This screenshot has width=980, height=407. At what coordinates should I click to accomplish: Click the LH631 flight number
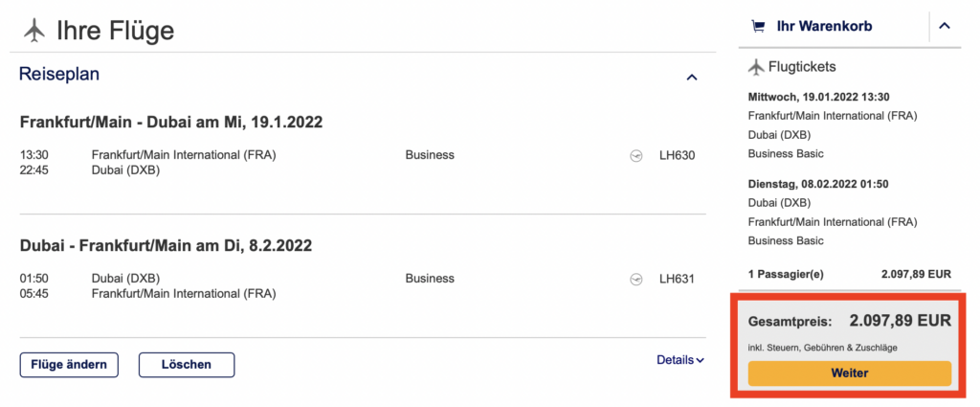click(x=677, y=279)
